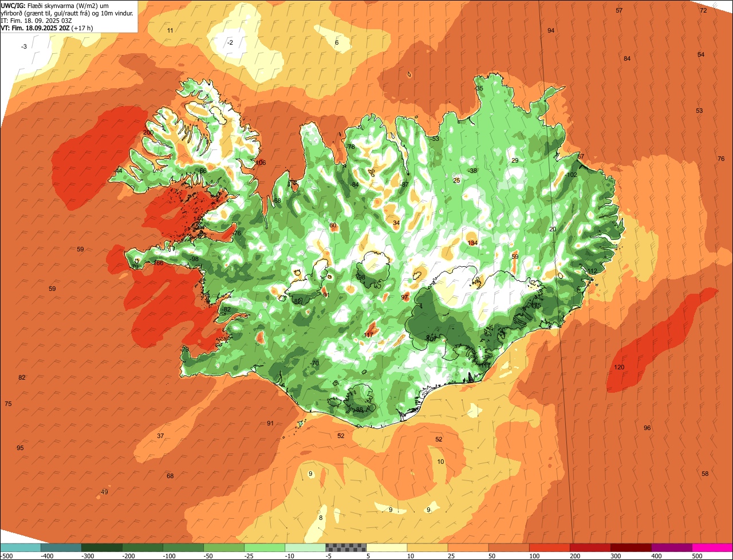Click the map value 120 in the southeast sea
Image resolution: width=733 pixels, height=560 pixels.
pos(619,367)
